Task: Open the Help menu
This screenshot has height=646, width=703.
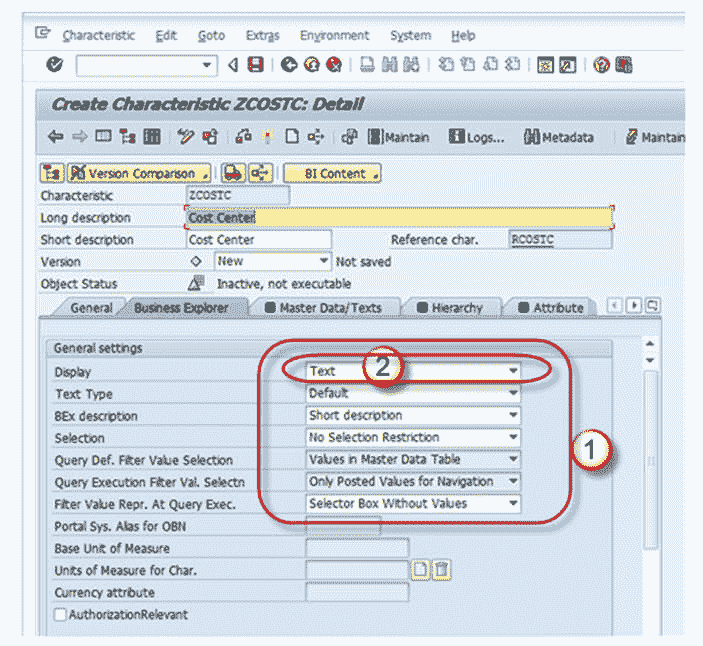Action: (x=463, y=35)
